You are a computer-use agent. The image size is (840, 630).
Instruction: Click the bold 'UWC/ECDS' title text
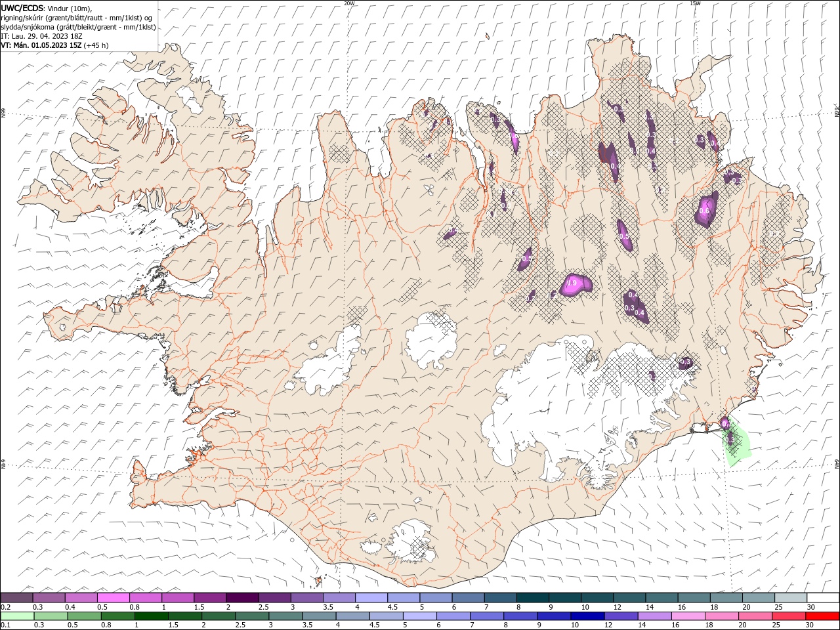[22, 8]
